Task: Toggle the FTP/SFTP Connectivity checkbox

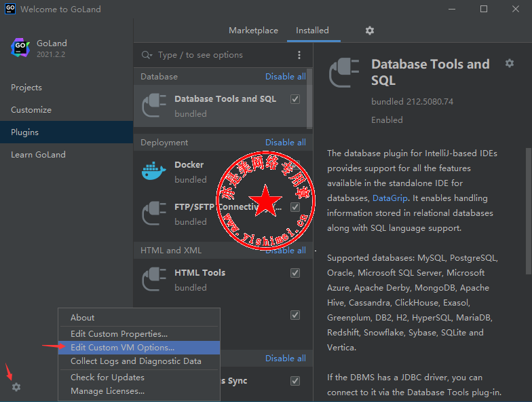Action: click(295, 206)
